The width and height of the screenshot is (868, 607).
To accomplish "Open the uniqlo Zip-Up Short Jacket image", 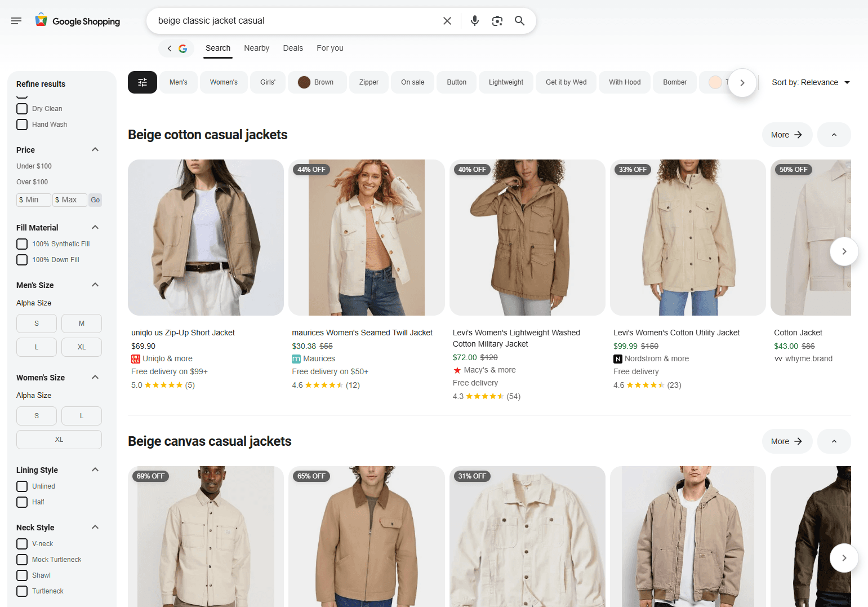I will click(x=206, y=237).
